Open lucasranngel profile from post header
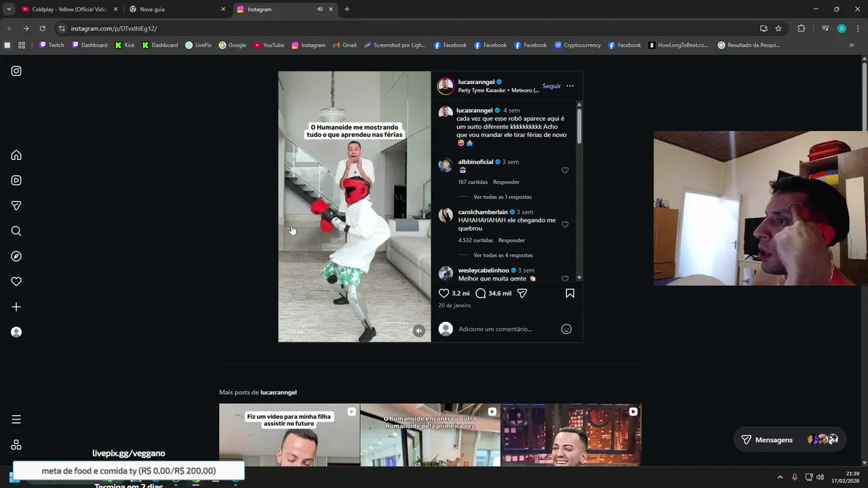 476,82
